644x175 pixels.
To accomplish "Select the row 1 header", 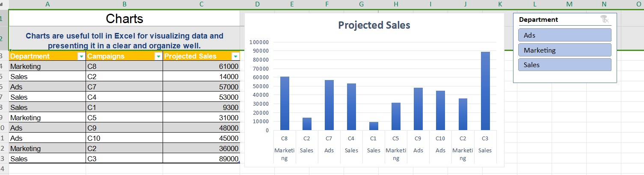I will tap(2, 19).
